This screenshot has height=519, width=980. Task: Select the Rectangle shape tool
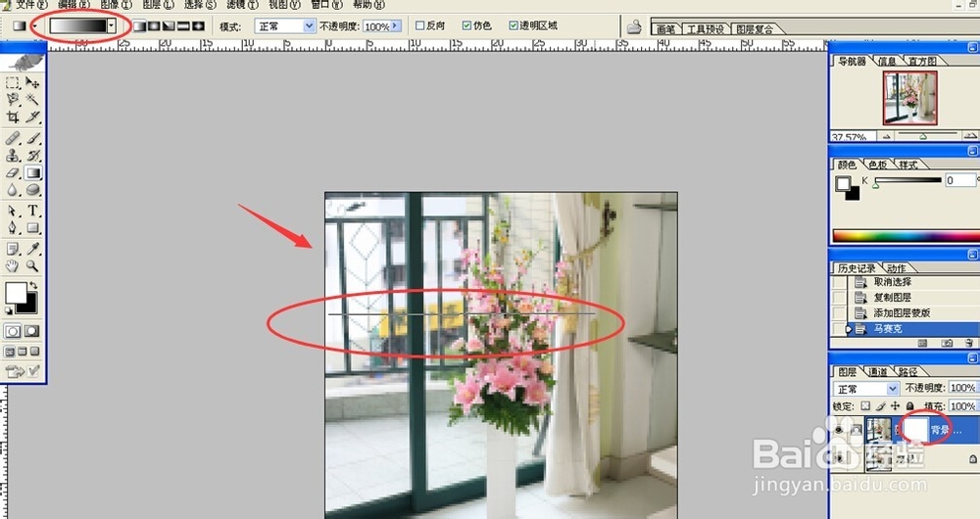pyautogui.click(x=32, y=228)
